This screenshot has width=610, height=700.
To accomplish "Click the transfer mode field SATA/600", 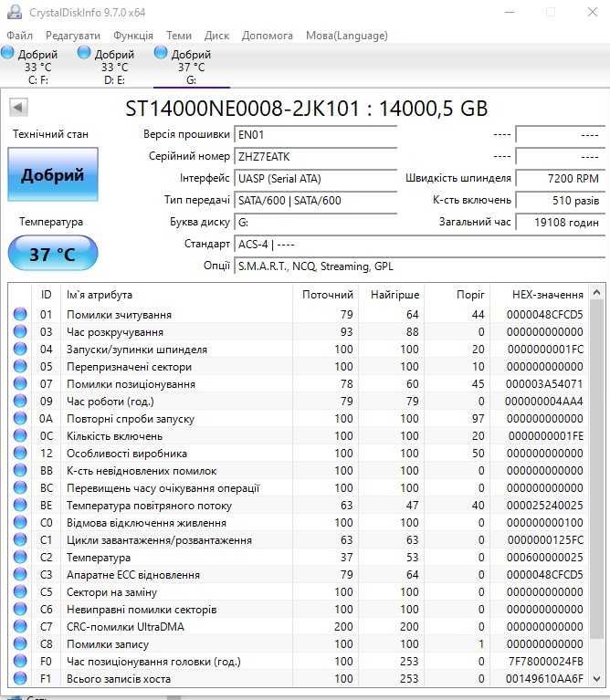I will click(x=315, y=201).
